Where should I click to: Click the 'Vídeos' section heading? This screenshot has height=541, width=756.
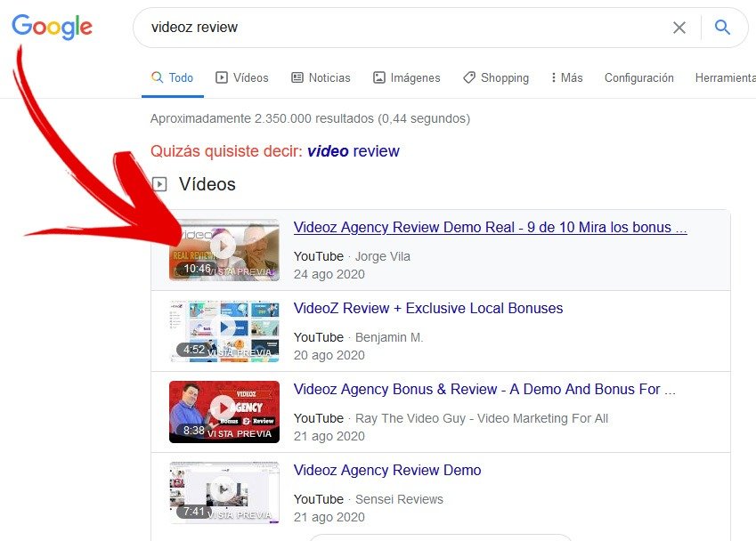[207, 184]
